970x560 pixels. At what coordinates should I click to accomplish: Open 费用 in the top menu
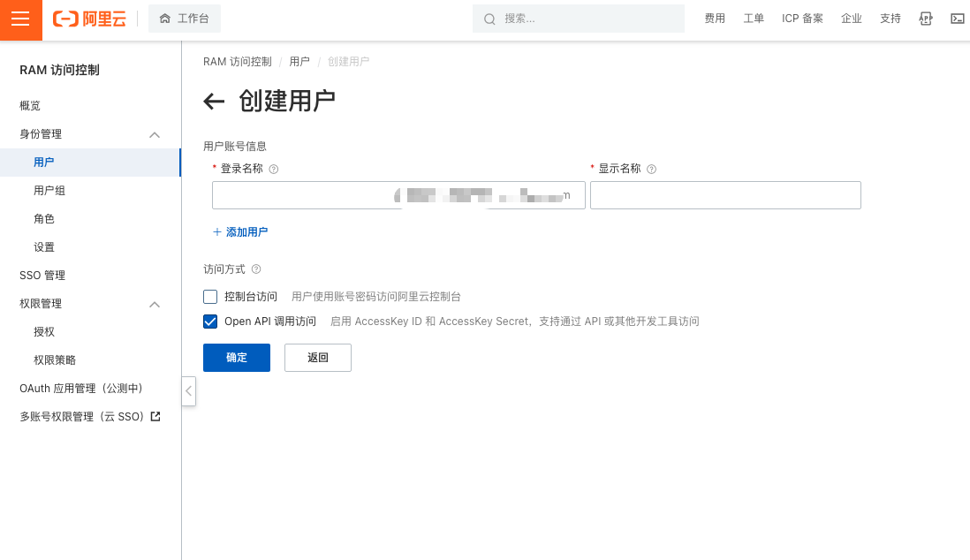715,19
